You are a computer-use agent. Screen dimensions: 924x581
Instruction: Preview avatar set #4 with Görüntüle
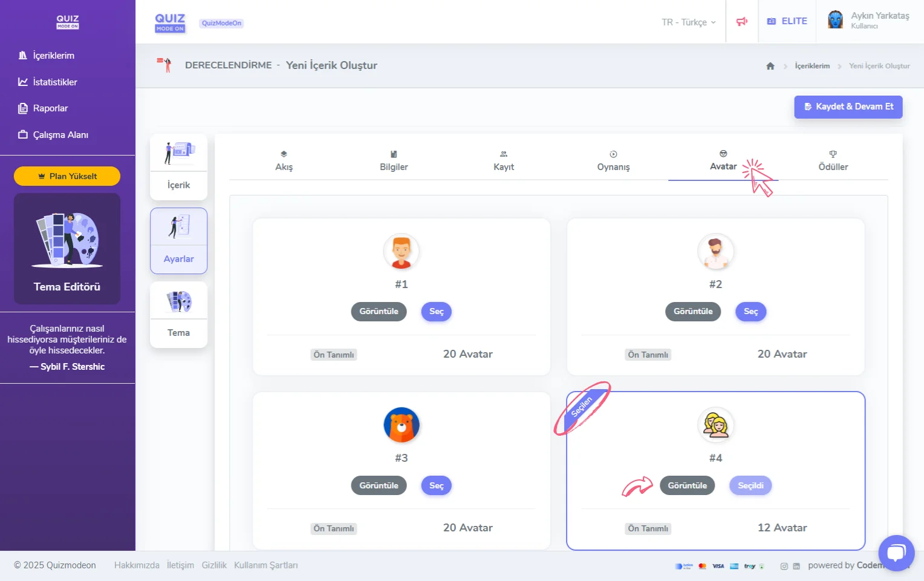click(687, 486)
